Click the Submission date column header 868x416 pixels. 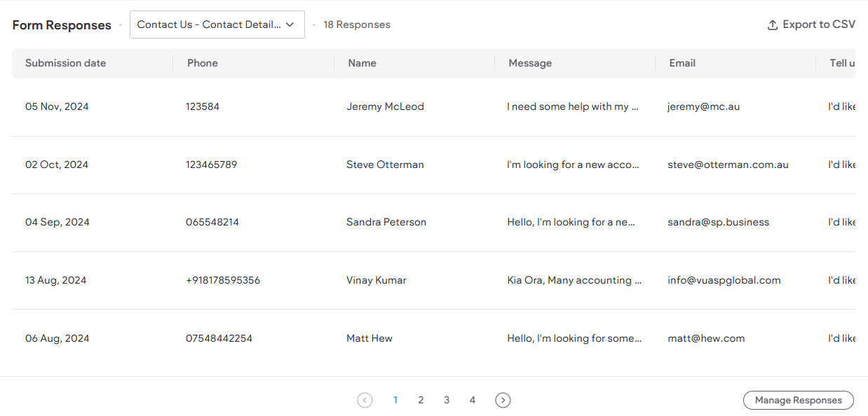coord(66,63)
